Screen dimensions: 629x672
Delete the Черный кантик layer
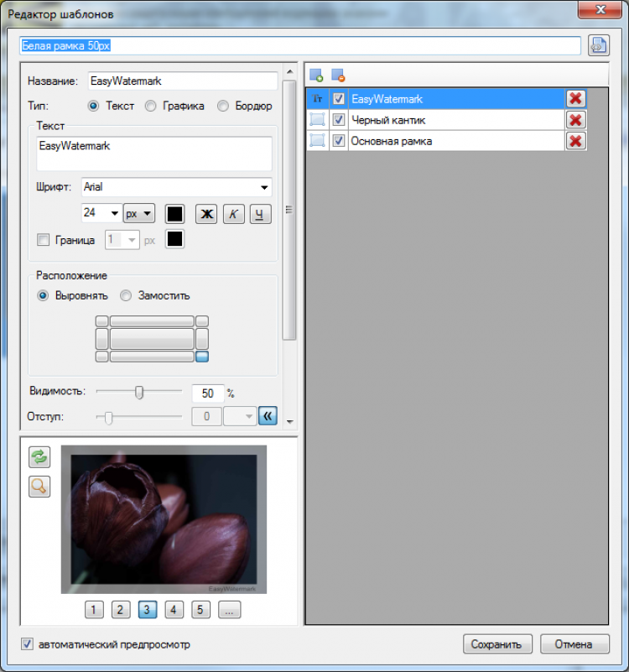(x=575, y=120)
